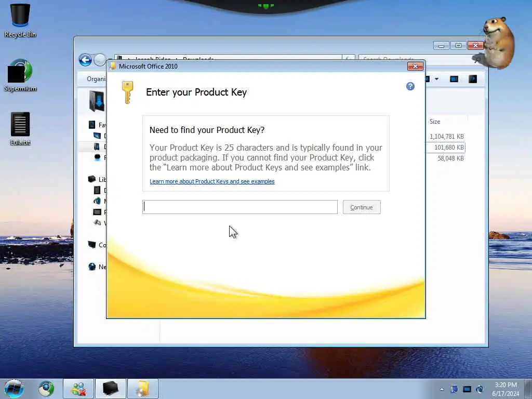Open the Recycle Bin desktop icon
Screen dimensions: 532x399
click(x=20, y=20)
